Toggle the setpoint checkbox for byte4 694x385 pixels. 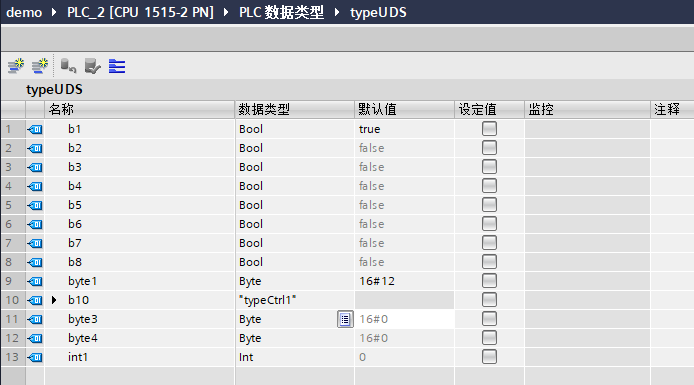(489, 338)
